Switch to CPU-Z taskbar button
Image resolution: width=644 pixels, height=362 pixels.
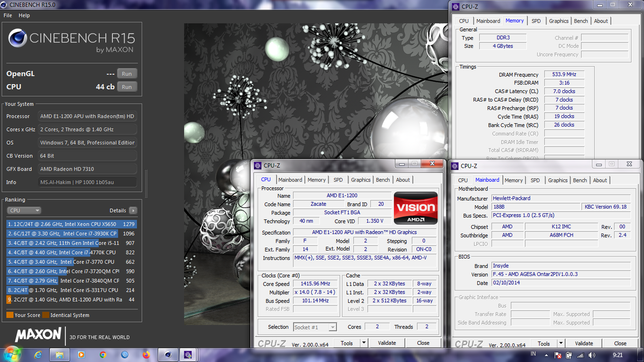[188, 355]
